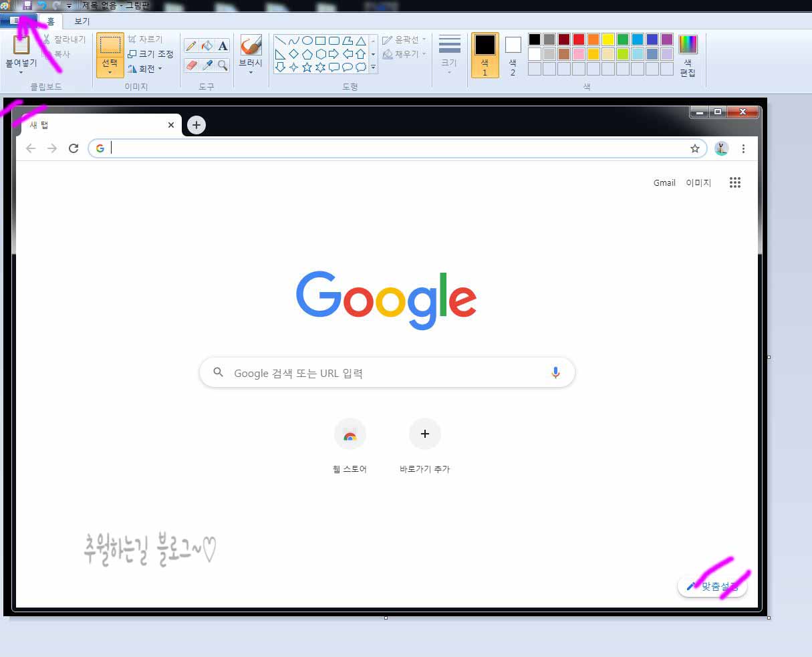Expand the shapes gallery more arrow
The height and width of the screenshot is (657, 812).
[x=373, y=68]
